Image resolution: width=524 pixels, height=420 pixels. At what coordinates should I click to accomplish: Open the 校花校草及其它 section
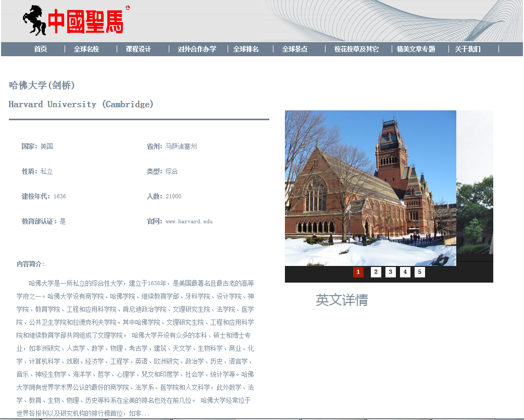point(356,49)
